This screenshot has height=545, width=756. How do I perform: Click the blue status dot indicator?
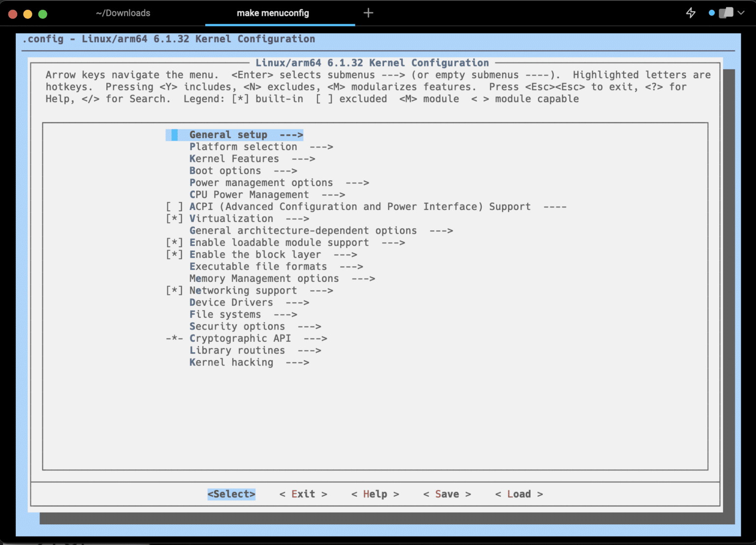pos(711,13)
